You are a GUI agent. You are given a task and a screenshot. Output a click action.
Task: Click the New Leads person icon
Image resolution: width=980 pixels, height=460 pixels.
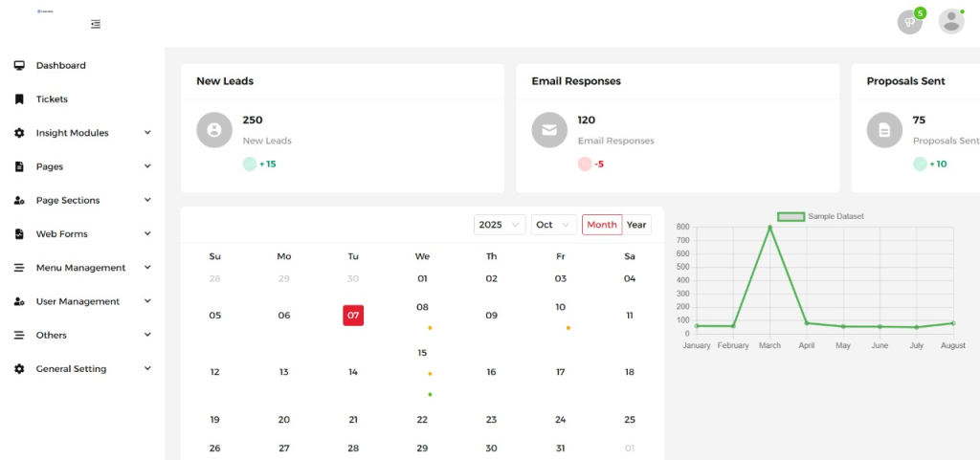[x=214, y=130]
